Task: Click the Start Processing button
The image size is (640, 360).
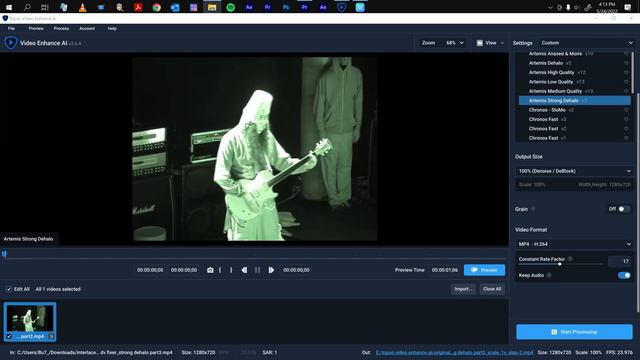Action: 574,332
